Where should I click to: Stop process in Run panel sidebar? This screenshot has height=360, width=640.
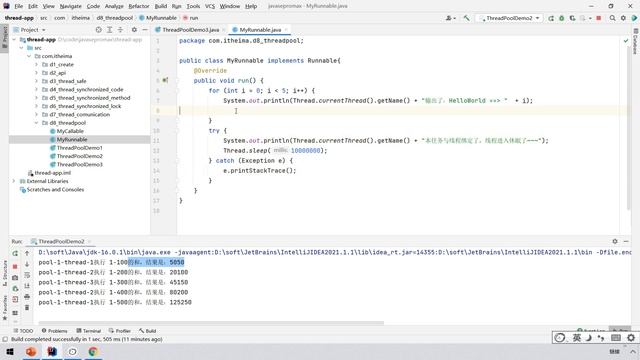[15, 267]
